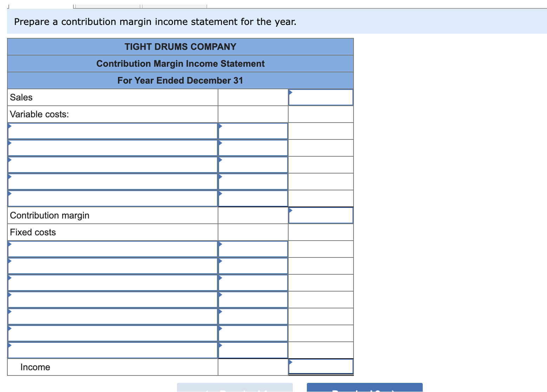Viewport: 547px width, 392px height.
Task: Open the third variable costs label dropdown
Action: (112, 164)
